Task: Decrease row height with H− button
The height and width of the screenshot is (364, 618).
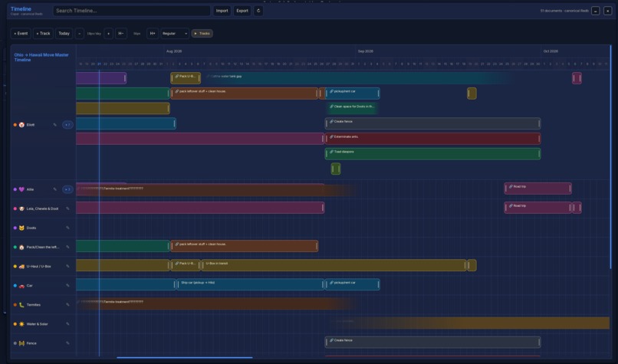Action: [x=121, y=34]
